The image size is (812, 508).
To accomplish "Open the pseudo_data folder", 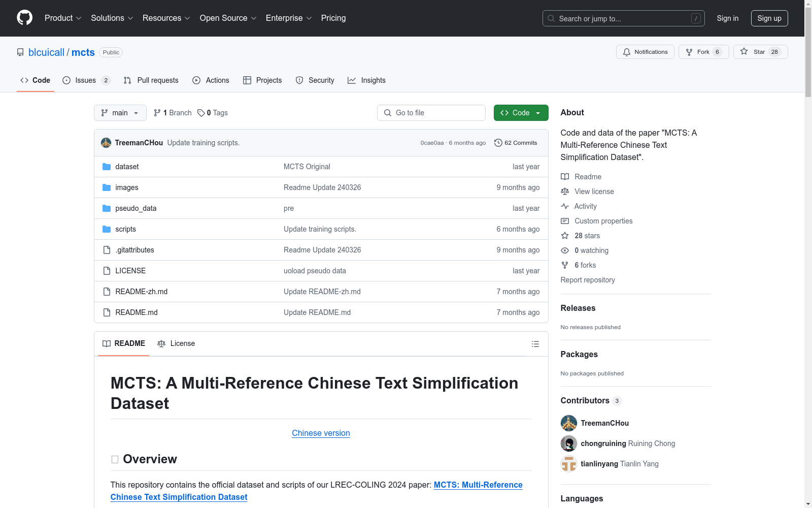I will [x=136, y=208].
